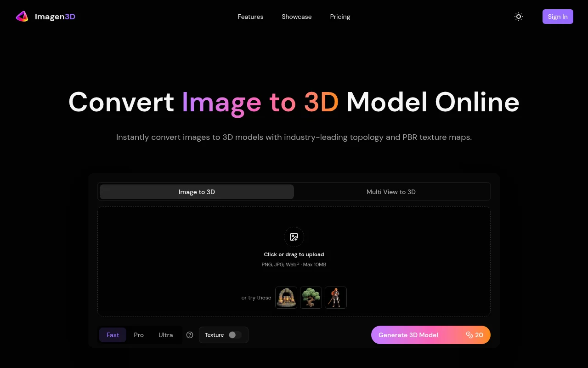The height and width of the screenshot is (368, 588).
Task: Try the red-haired warrior sample image
Action: [336, 298]
